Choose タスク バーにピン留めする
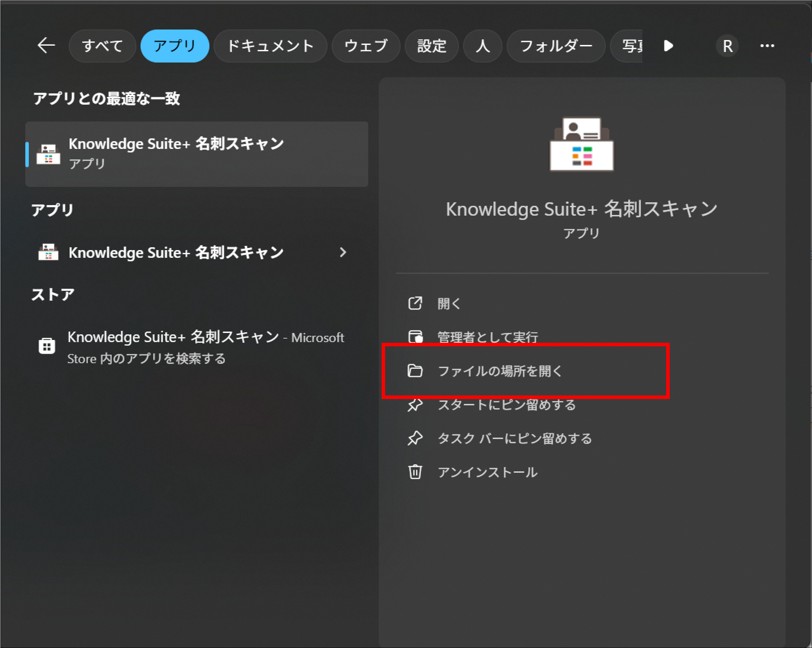This screenshot has height=648, width=812. [x=515, y=438]
